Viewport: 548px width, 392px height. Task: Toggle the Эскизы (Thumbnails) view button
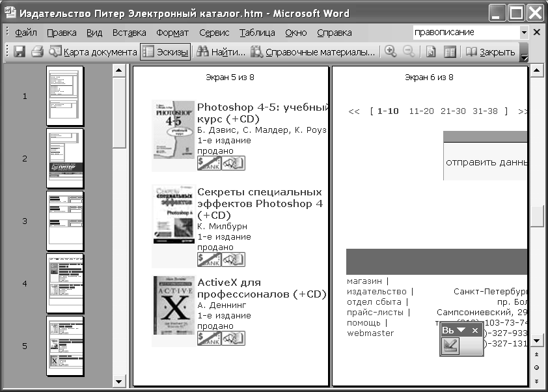click(165, 52)
